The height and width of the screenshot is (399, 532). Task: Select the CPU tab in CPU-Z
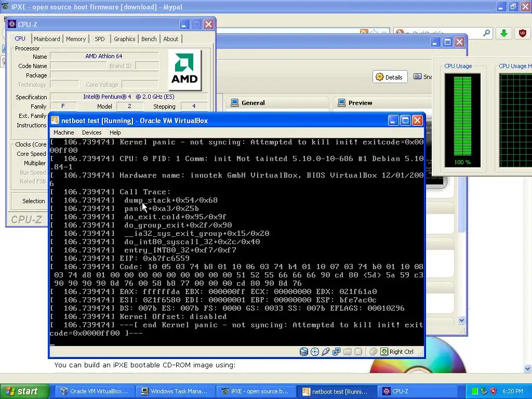(x=20, y=38)
